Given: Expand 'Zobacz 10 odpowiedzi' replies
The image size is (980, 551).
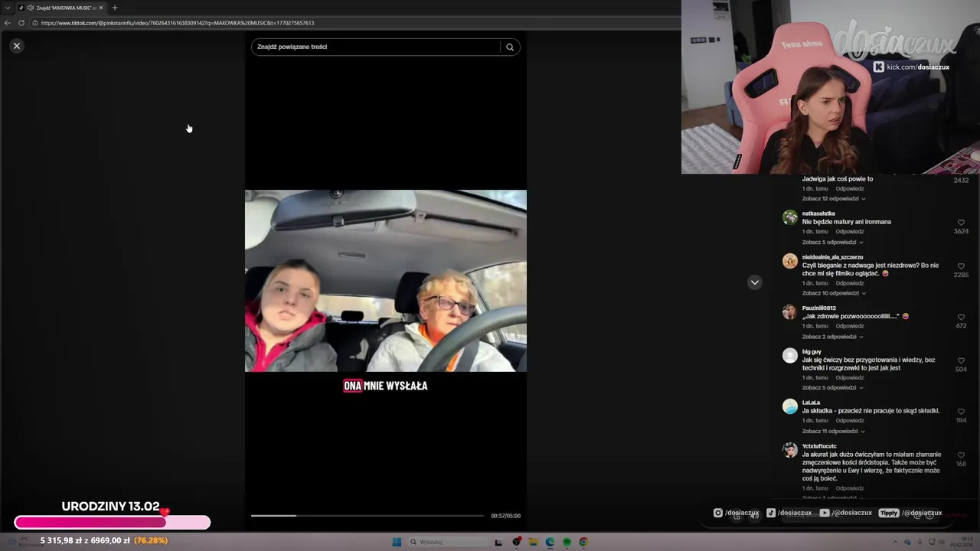Looking at the screenshot, I should tap(833, 293).
